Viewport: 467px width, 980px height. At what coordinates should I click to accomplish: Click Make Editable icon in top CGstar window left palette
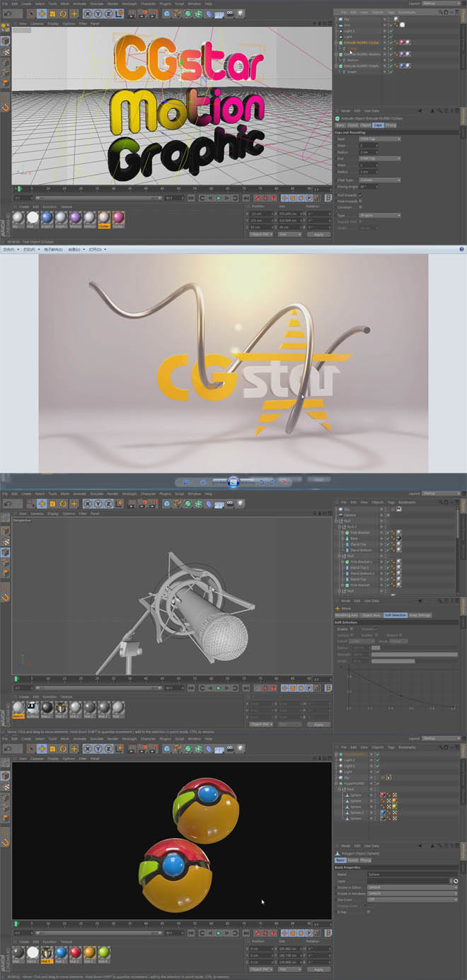6,28
